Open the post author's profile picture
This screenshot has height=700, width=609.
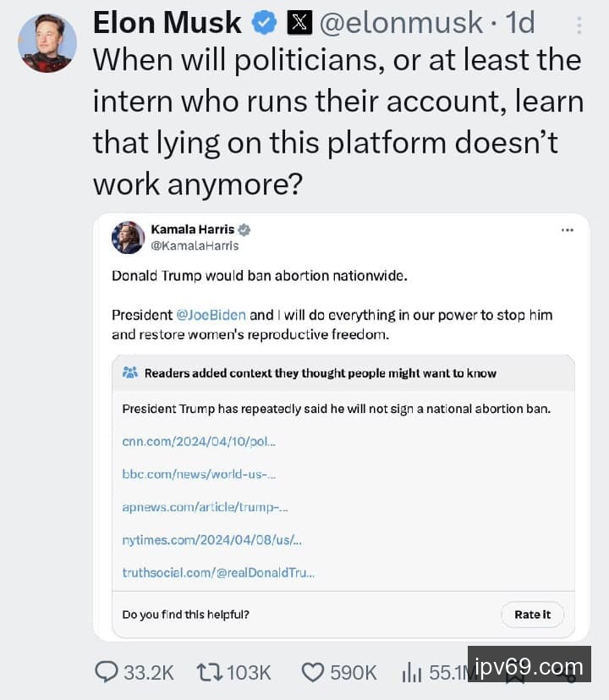tap(47, 42)
